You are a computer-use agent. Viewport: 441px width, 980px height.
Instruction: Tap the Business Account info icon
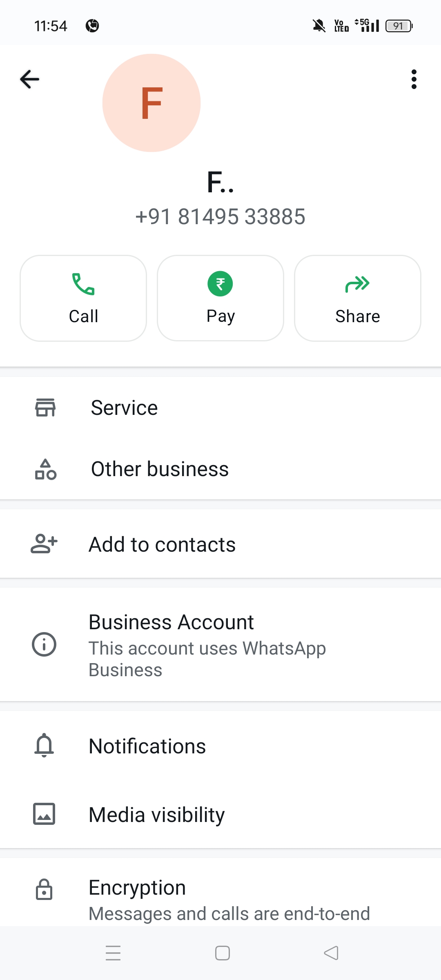coord(44,644)
